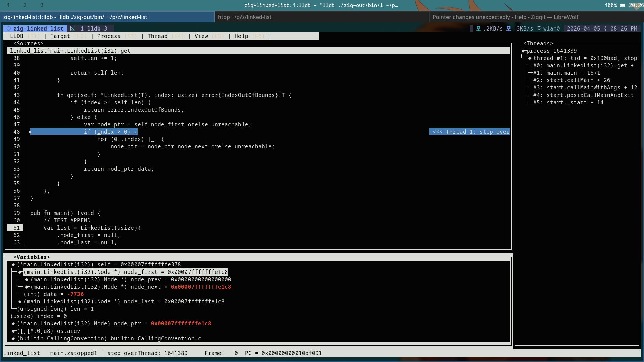Click line number 61 in sources

[x=16, y=228]
